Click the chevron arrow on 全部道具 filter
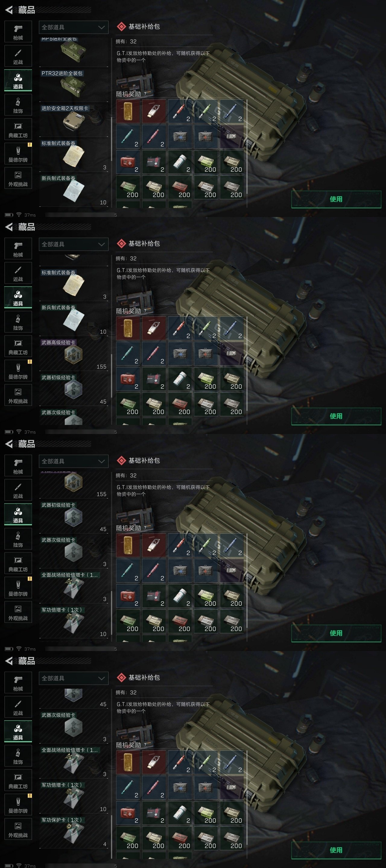The width and height of the screenshot is (386, 868). pyautogui.click(x=101, y=27)
